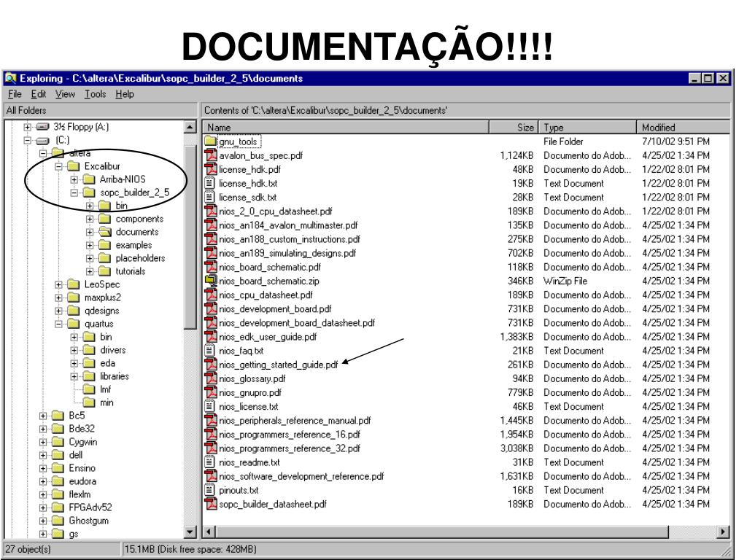Click the WinZip icon of nios_board_schematic.zip

[x=211, y=281]
